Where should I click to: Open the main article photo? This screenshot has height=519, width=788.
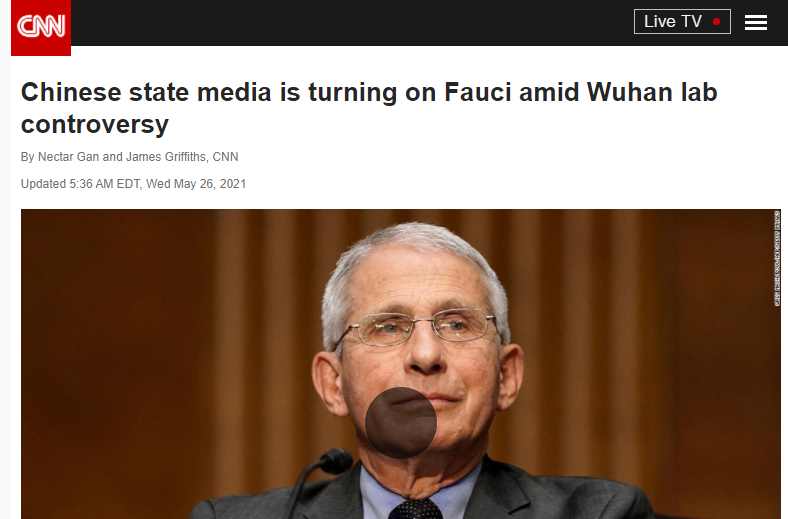click(401, 364)
